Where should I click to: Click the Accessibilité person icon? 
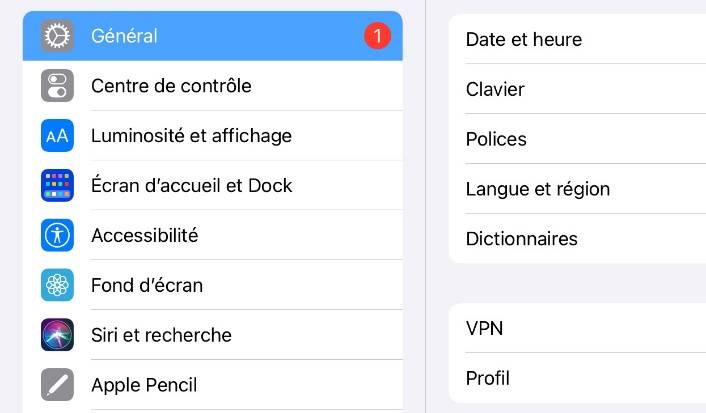pyautogui.click(x=57, y=235)
